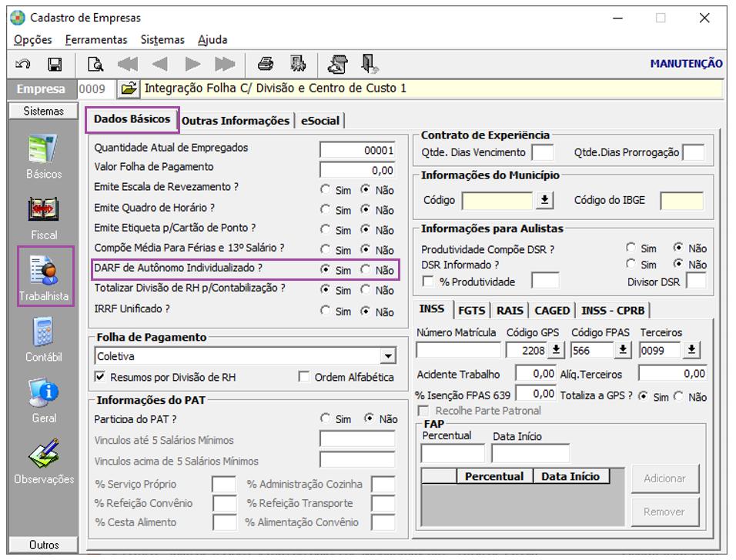Switch to the FGTS tab
736x560 pixels.
pos(471,311)
